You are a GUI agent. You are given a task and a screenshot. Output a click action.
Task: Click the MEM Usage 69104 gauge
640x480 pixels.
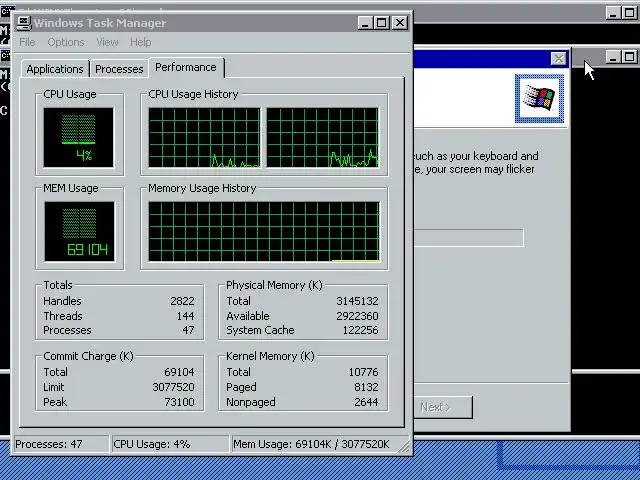(79, 231)
